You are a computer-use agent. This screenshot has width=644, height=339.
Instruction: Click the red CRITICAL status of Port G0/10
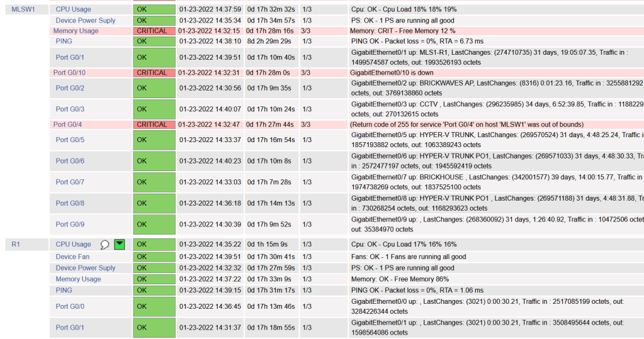tap(152, 73)
